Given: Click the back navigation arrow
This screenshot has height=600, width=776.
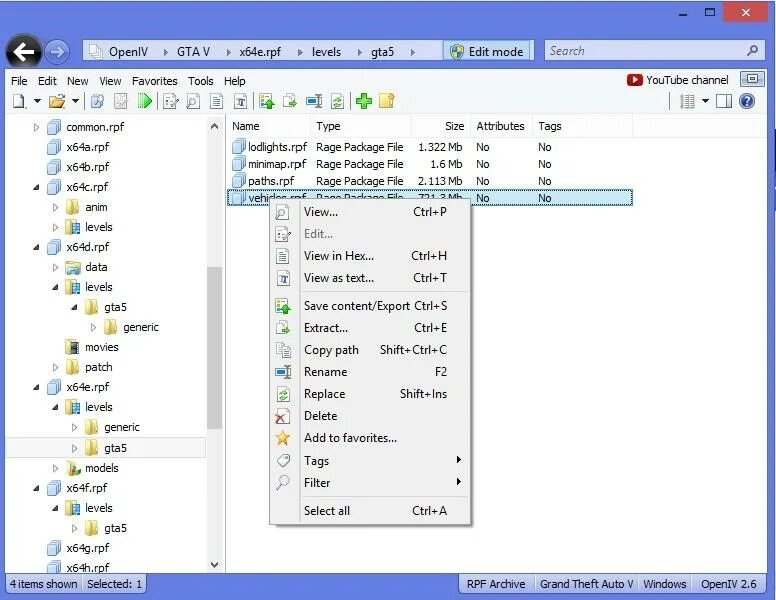Looking at the screenshot, I should pos(23,51).
